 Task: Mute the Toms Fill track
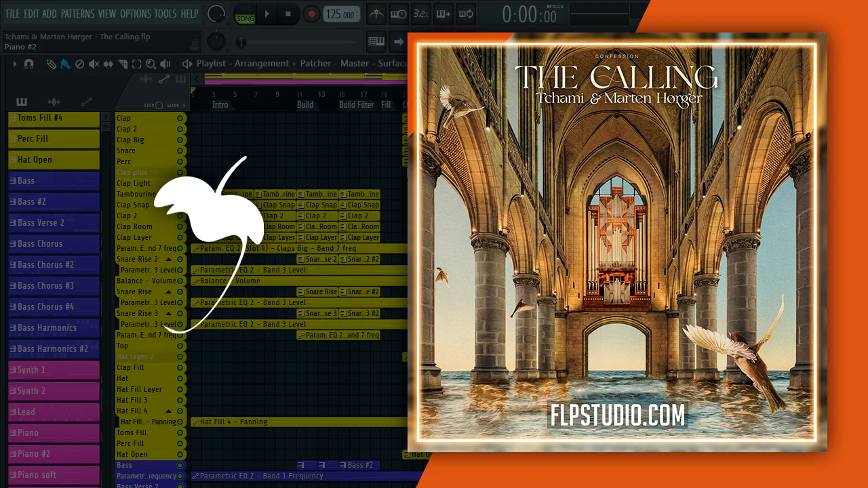(180, 432)
